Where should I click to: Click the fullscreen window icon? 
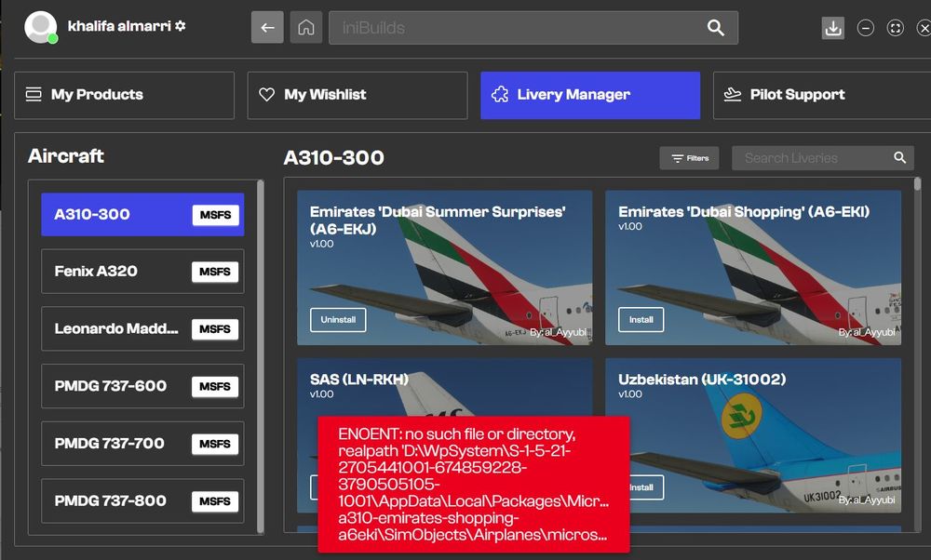pyautogui.click(x=895, y=28)
